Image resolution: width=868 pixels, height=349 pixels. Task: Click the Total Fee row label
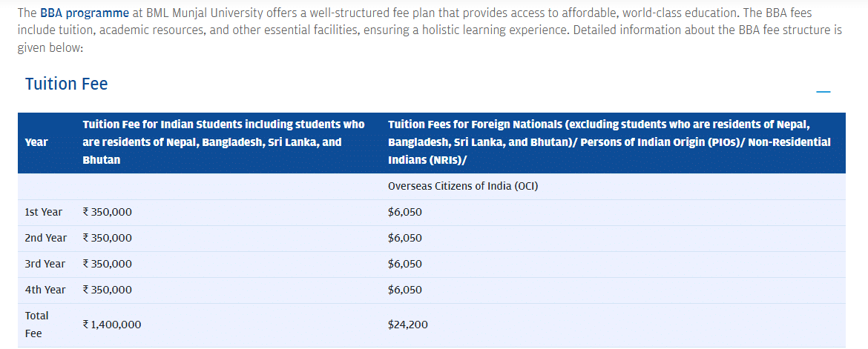coord(37,325)
